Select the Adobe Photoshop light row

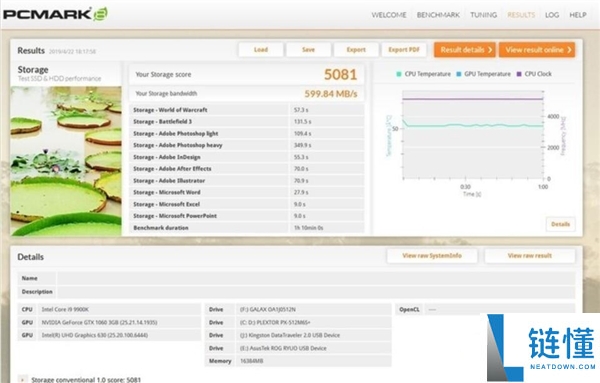pos(247,134)
